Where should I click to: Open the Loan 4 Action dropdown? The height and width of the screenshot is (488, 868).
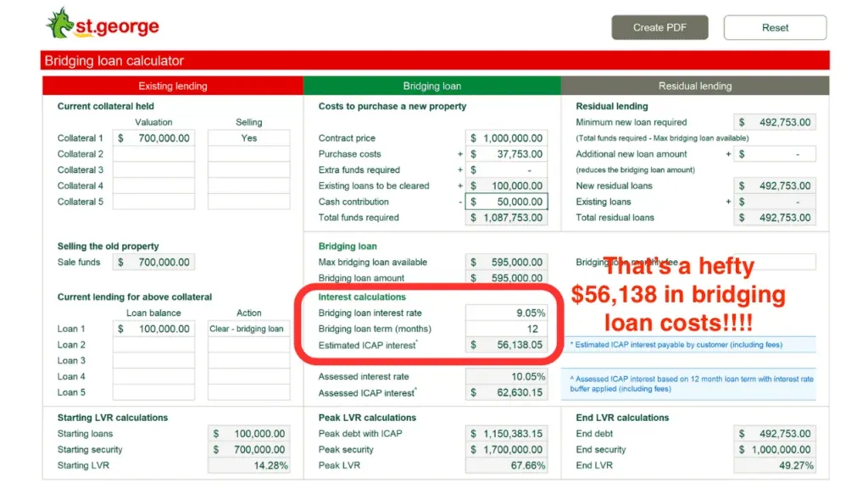[x=248, y=376]
